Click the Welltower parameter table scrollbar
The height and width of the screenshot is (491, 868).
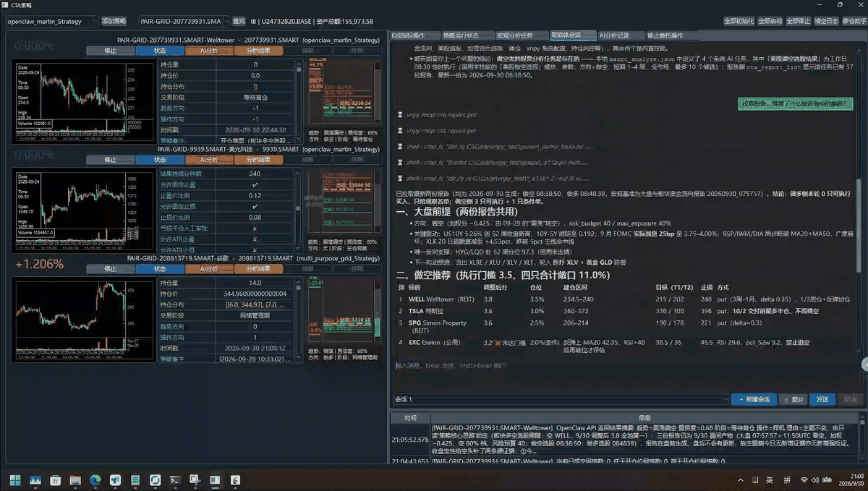pos(299,101)
